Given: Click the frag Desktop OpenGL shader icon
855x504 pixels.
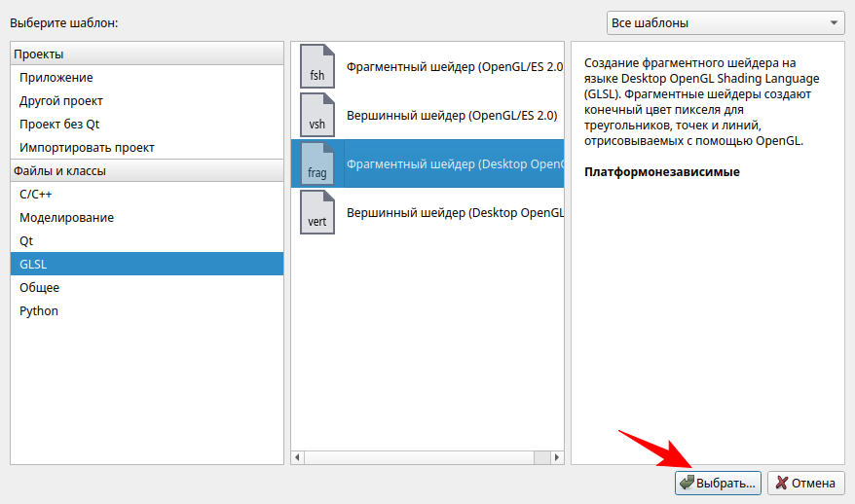Looking at the screenshot, I should [317, 164].
